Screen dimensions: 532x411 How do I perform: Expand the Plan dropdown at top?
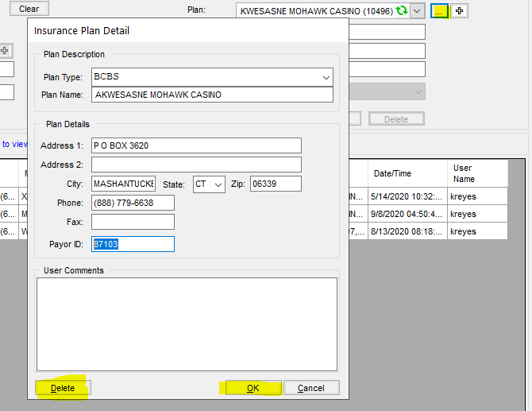click(x=417, y=11)
